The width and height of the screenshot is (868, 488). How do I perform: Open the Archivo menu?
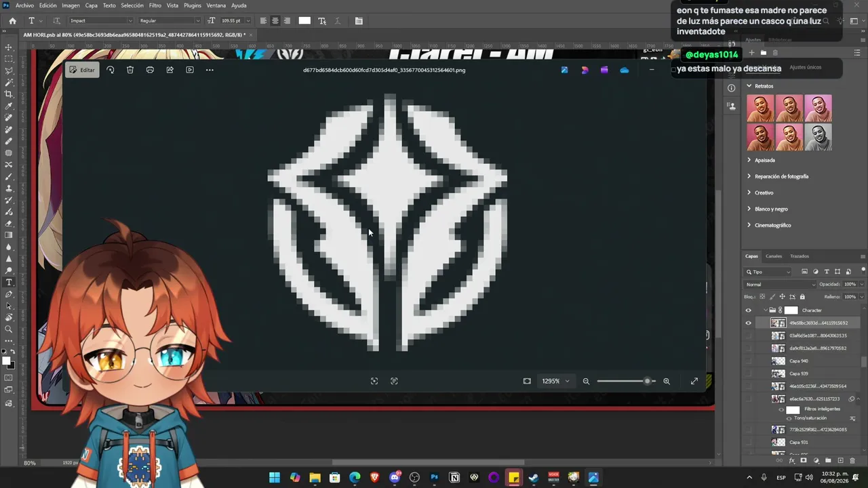pos(24,5)
